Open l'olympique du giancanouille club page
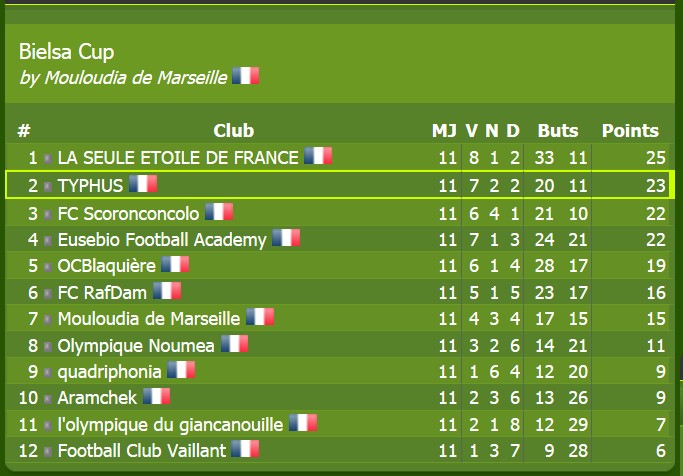The height and width of the screenshot is (476, 683). (x=170, y=425)
